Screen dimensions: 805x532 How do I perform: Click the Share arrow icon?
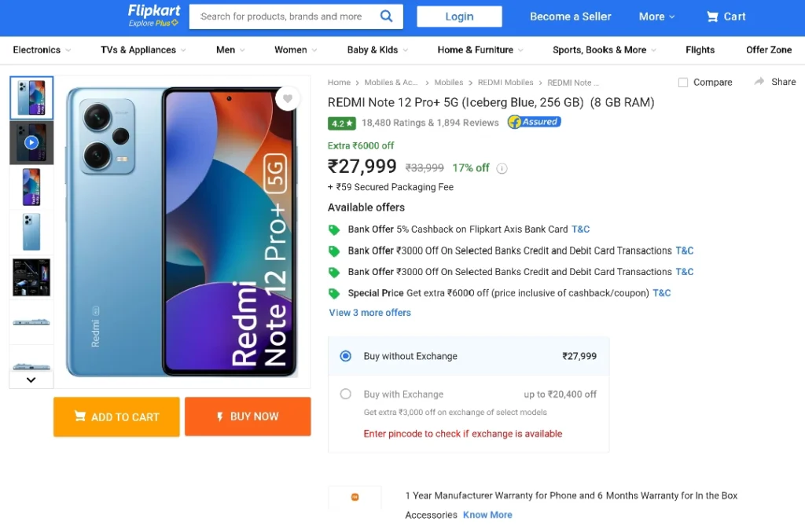click(x=759, y=82)
